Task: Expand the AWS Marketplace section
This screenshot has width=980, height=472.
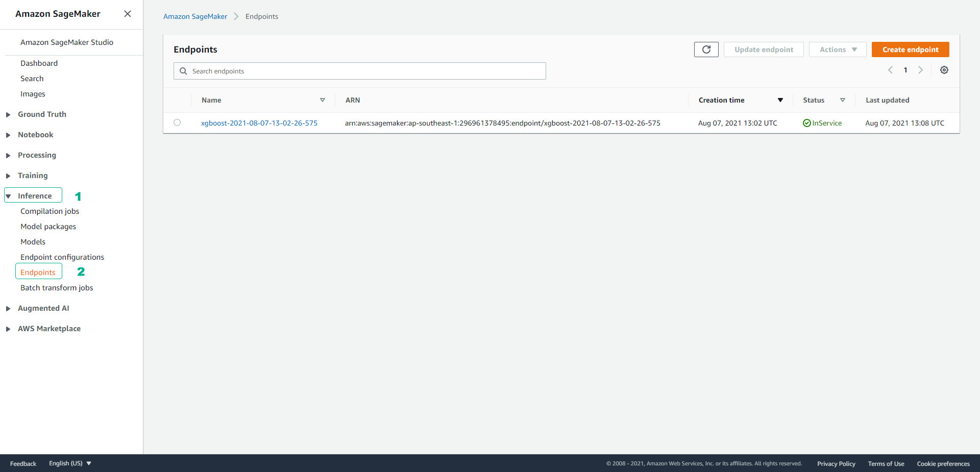Action: click(8, 329)
